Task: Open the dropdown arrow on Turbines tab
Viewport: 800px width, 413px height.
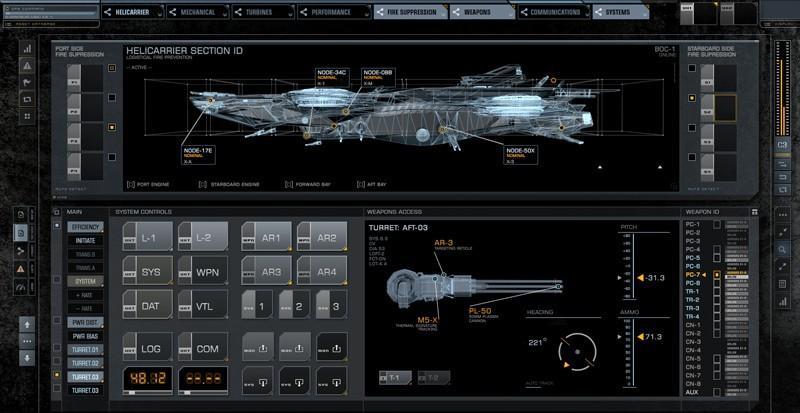Action: pyautogui.click(x=291, y=15)
